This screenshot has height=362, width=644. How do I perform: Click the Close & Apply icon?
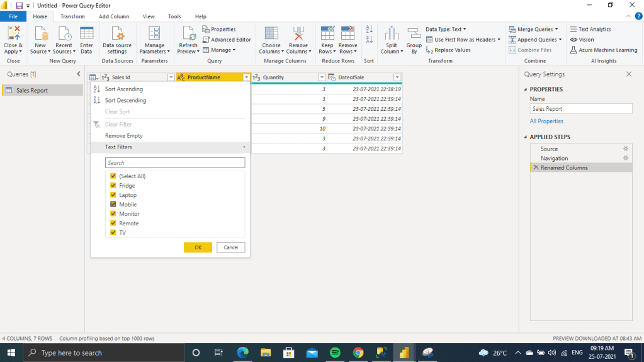pos(13,34)
